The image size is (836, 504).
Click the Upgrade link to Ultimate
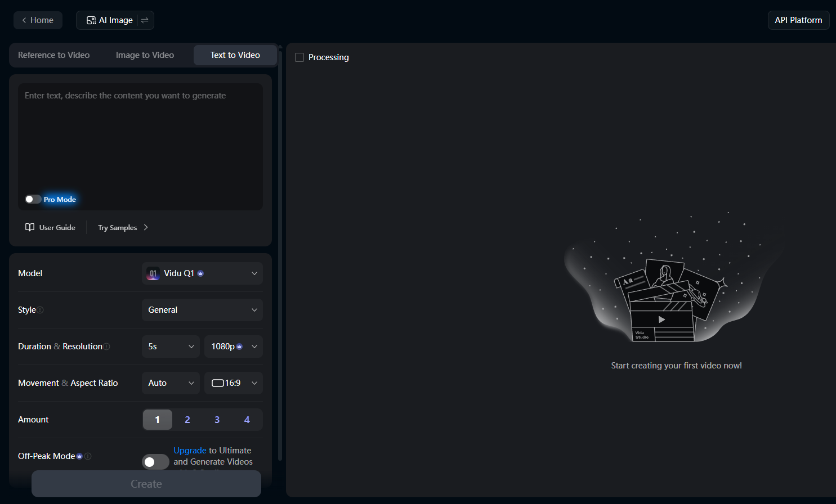[190, 451]
